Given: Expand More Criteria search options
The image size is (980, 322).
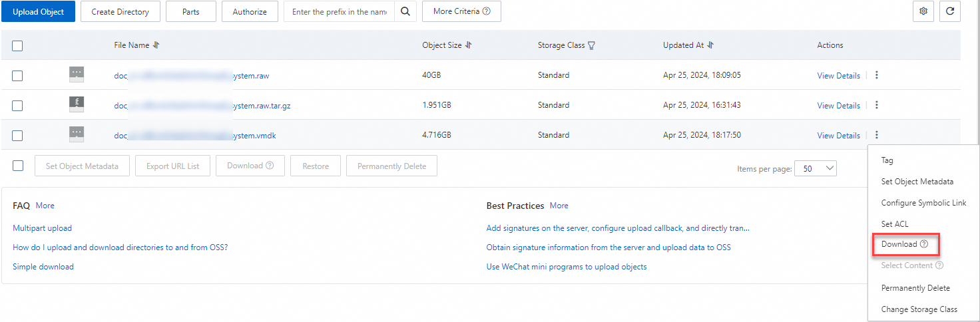Looking at the screenshot, I should (x=461, y=11).
